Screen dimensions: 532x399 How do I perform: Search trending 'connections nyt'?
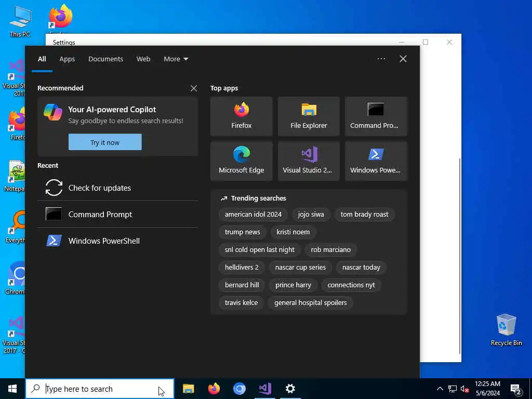pyautogui.click(x=351, y=285)
